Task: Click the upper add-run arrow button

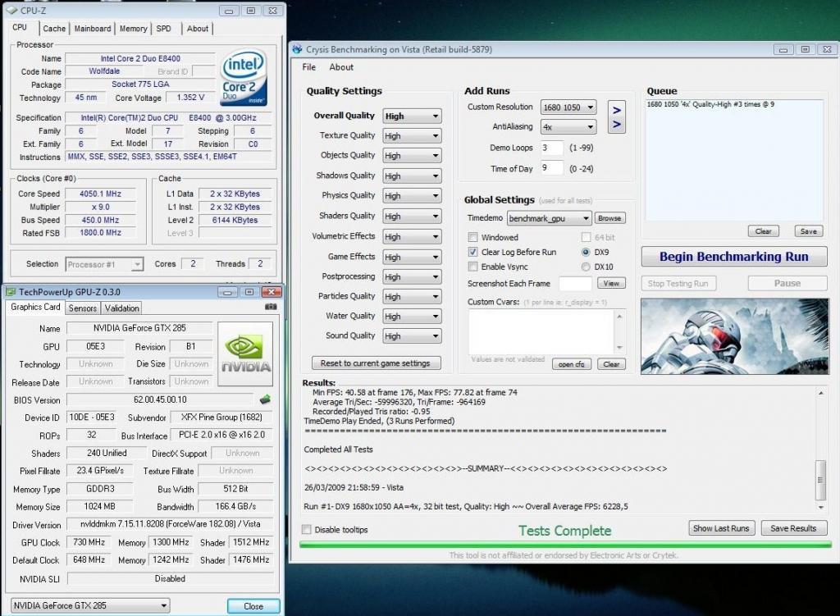Action: (617, 110)
